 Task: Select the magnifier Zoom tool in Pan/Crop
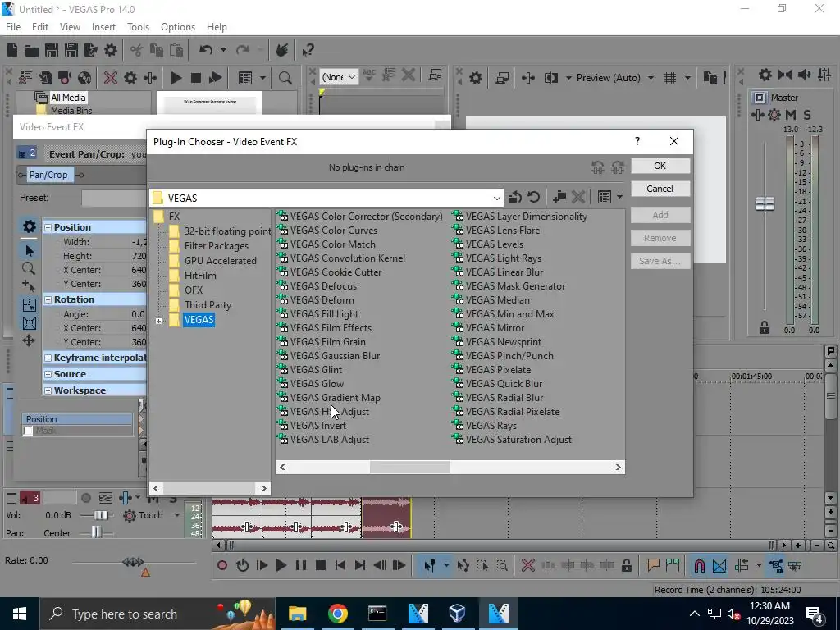point(29,268)
